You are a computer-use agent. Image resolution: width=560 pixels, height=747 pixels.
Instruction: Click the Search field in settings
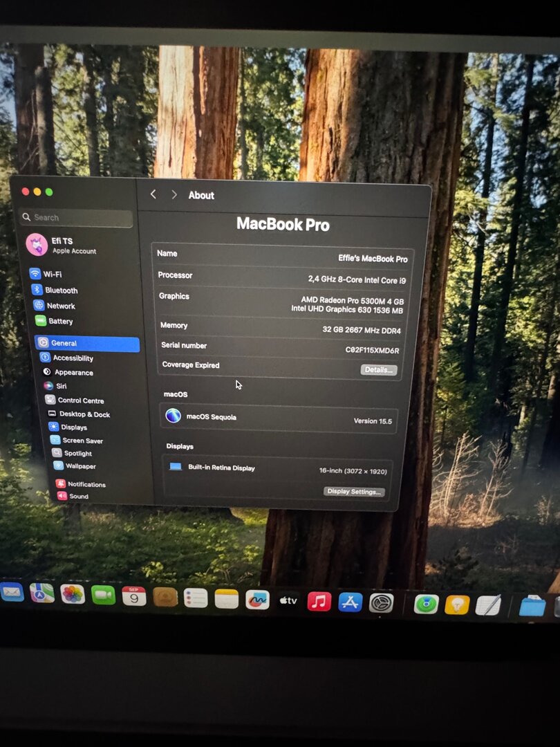click(76, 218)
